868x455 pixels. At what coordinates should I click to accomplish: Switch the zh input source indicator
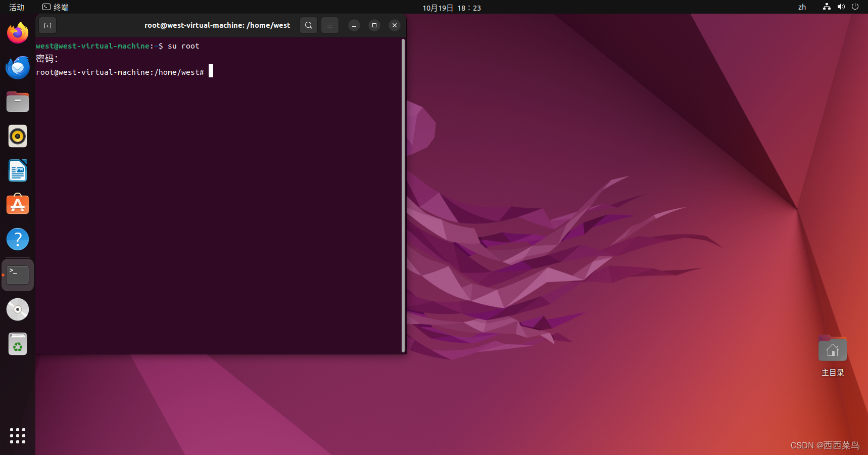click(x=802, y=7)
